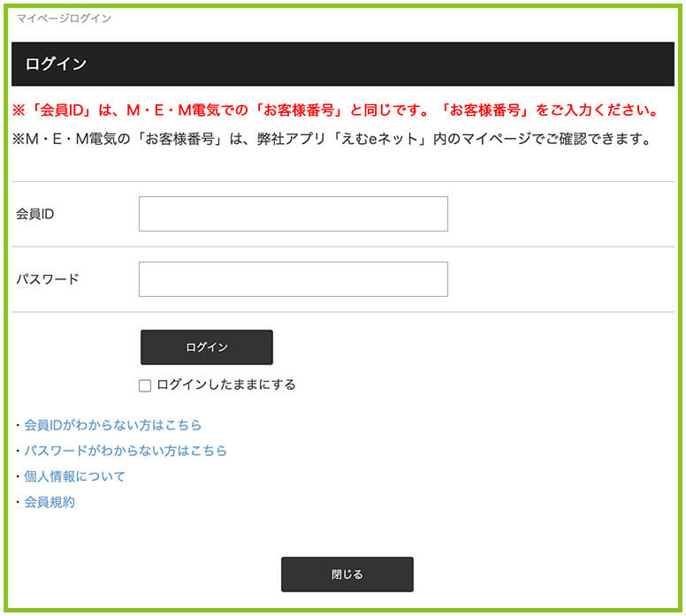Click the ログインしたままにする label text
Screen dimensions: 686x616
tap(225, 384)
